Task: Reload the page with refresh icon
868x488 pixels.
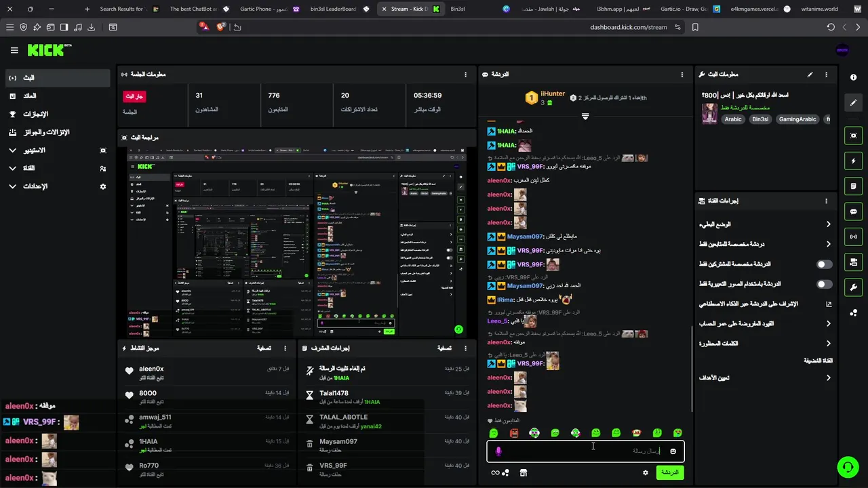Action: (831, 27)
